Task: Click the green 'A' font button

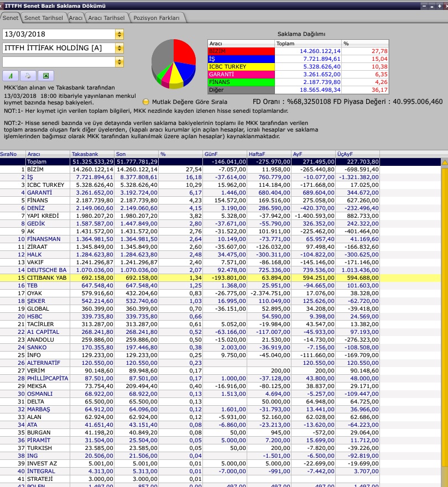Action: [x=11, y=76]
